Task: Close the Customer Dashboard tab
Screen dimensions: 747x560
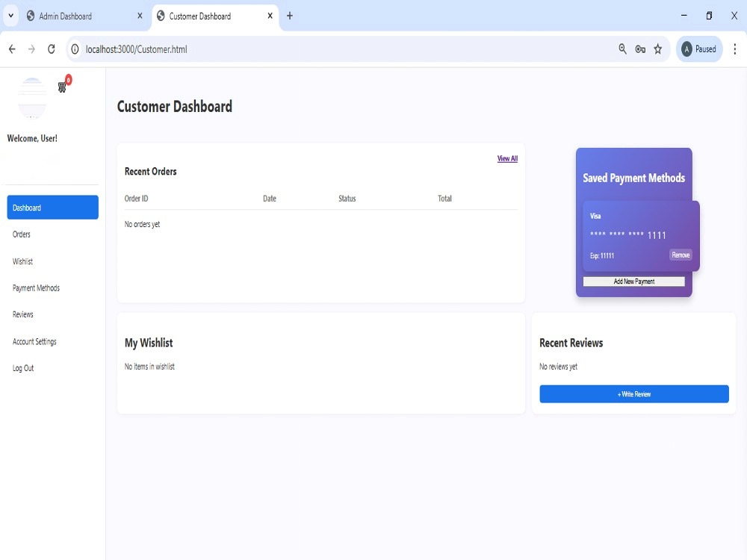Action: pos(270,16)
